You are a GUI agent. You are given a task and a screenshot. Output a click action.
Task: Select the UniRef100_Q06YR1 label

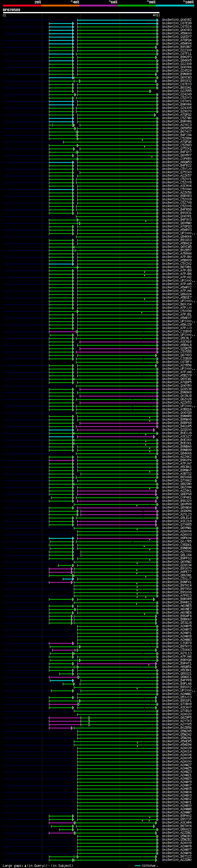pos(177,216)
